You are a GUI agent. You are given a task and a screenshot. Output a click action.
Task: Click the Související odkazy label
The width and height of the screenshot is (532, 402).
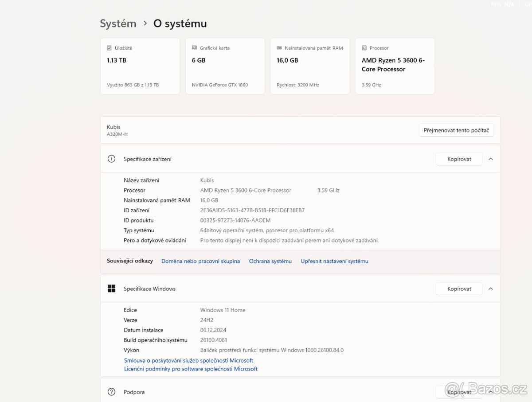click(130, 261)
